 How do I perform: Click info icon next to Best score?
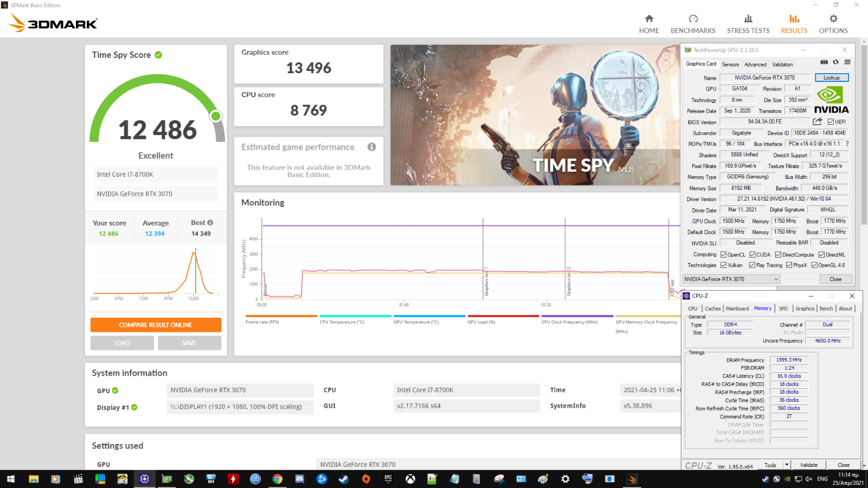click(210, 223)
